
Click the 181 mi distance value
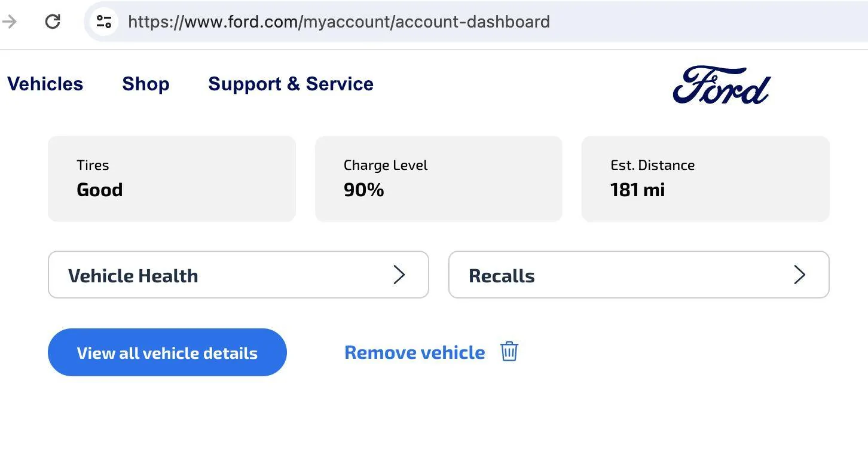pyautogui.click(x=638, y=190)
